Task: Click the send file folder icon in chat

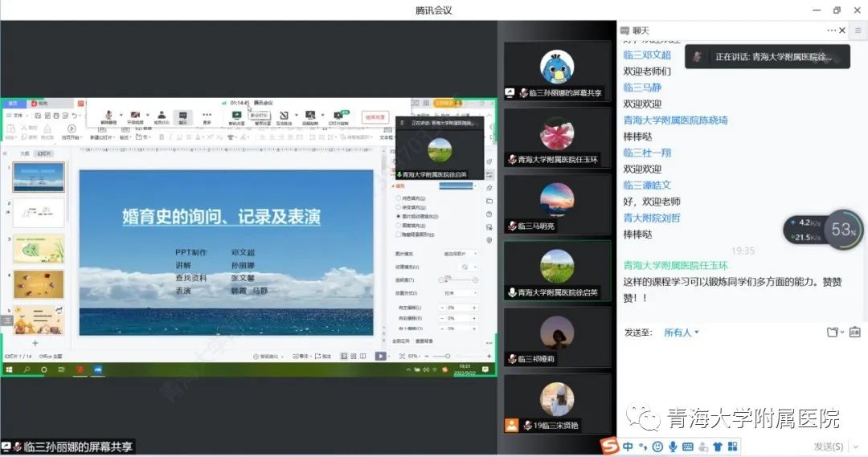Action: (833, 333)
